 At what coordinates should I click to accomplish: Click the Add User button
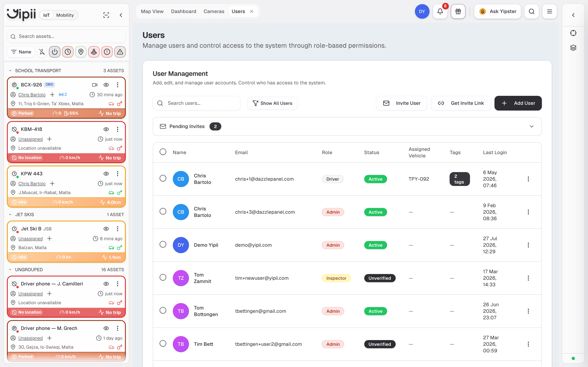pos(518,103)
